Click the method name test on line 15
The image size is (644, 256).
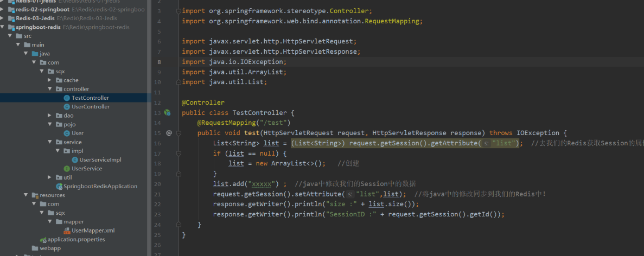[x=252, y=133]
